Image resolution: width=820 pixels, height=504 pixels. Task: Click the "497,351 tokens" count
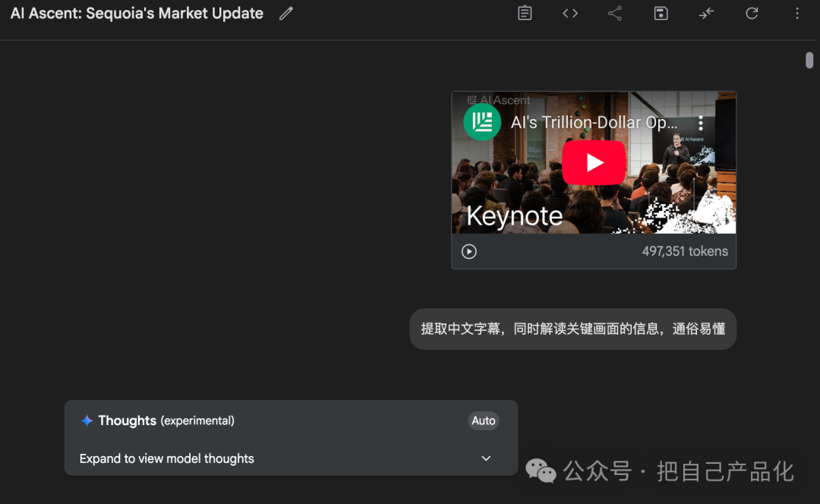coord(685,251)
